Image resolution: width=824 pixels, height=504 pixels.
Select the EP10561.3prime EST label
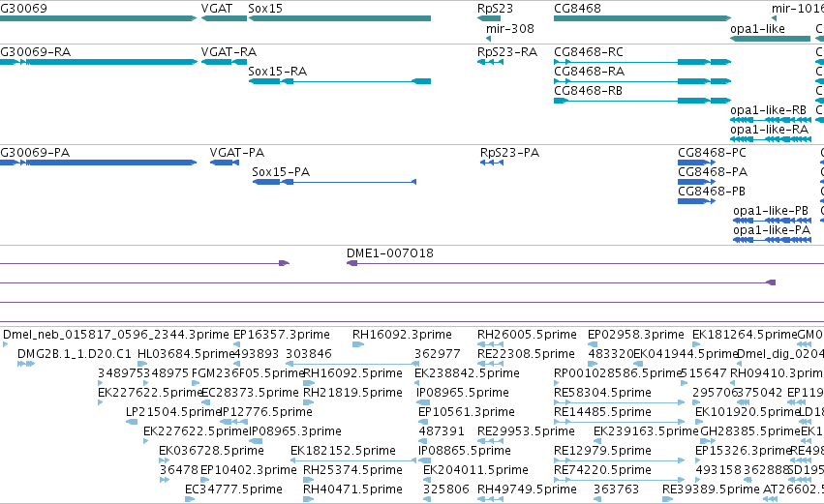click(x=467, y=412)
